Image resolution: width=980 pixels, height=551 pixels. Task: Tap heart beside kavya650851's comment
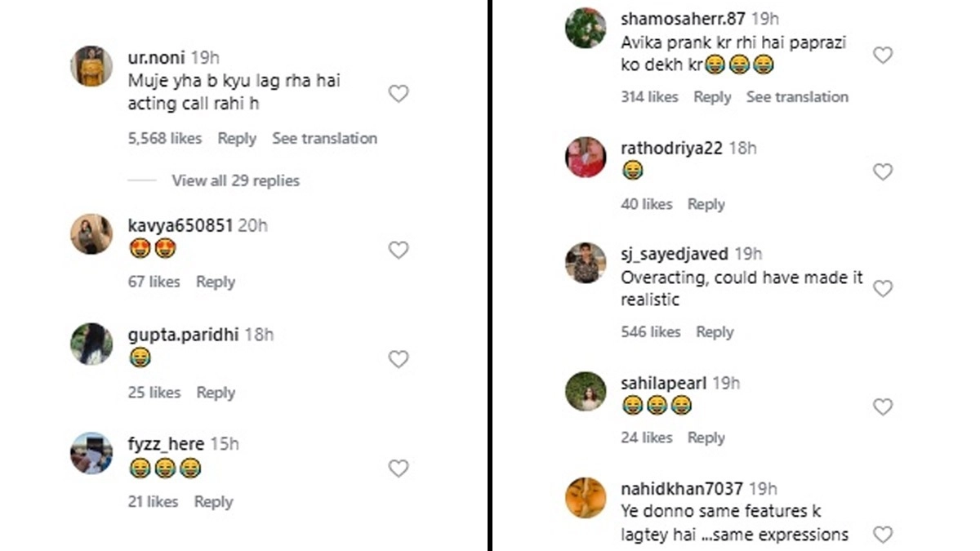(398, 250)
